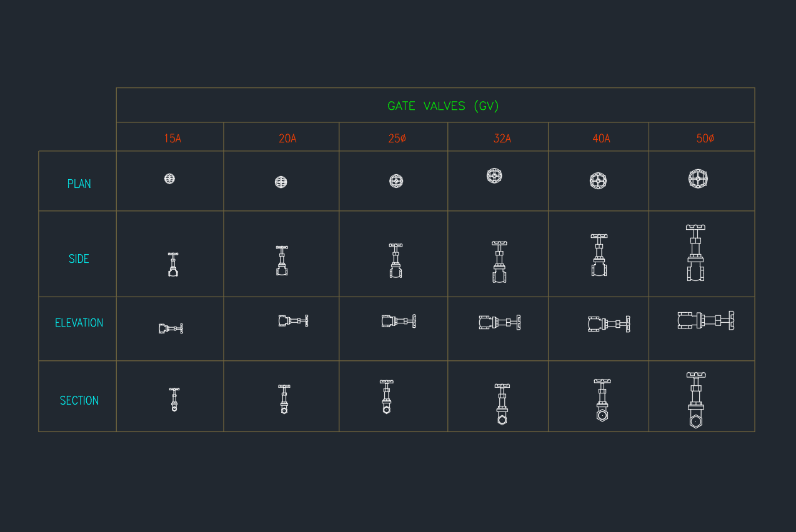Select the 50ø elevation valve drawing
Viewport: 796px width, 532px height.
coord(706,320)
